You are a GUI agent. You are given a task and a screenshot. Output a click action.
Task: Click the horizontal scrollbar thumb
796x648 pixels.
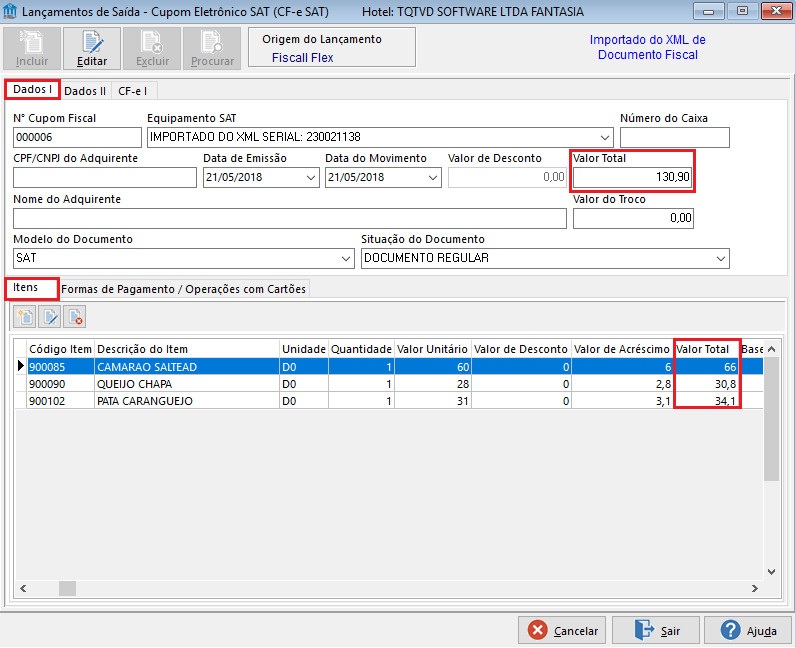pyautogui.click(x=67, y=589)
